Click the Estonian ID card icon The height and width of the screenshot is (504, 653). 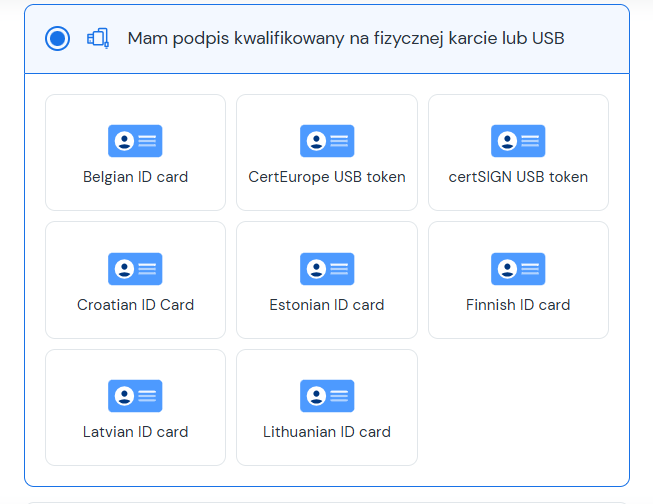coord(327,269)
